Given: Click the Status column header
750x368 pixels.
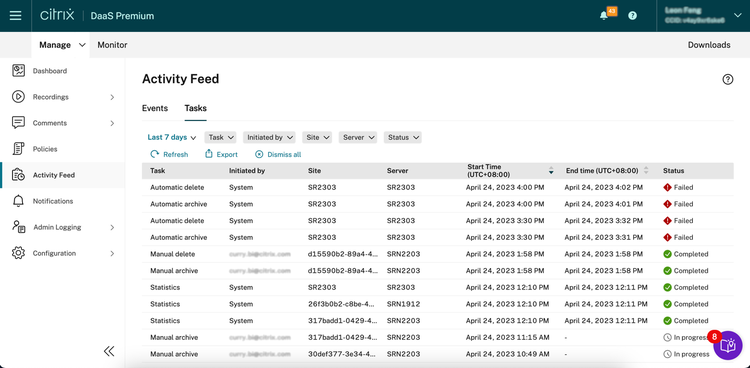Looking at the screenshot, I should 673,170.
